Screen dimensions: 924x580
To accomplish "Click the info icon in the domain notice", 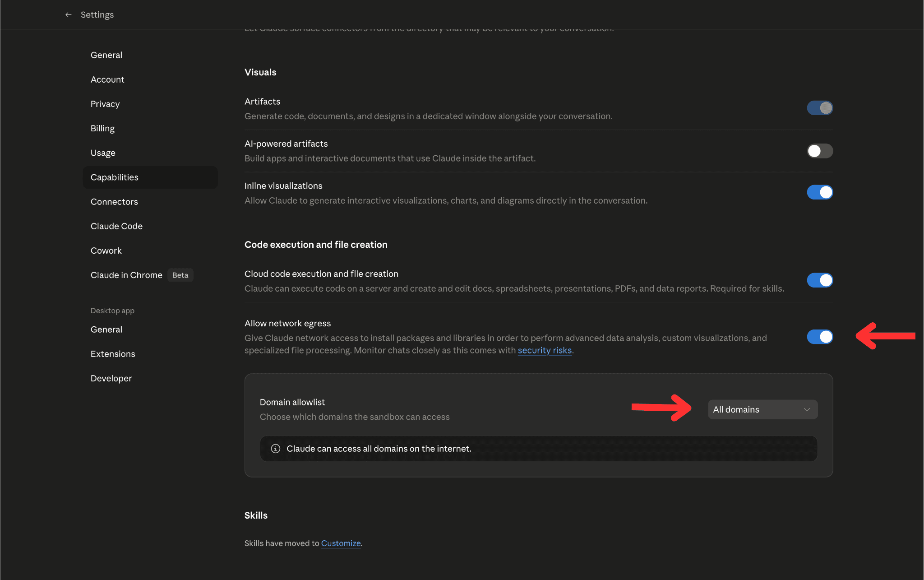I will coord(275,449).
